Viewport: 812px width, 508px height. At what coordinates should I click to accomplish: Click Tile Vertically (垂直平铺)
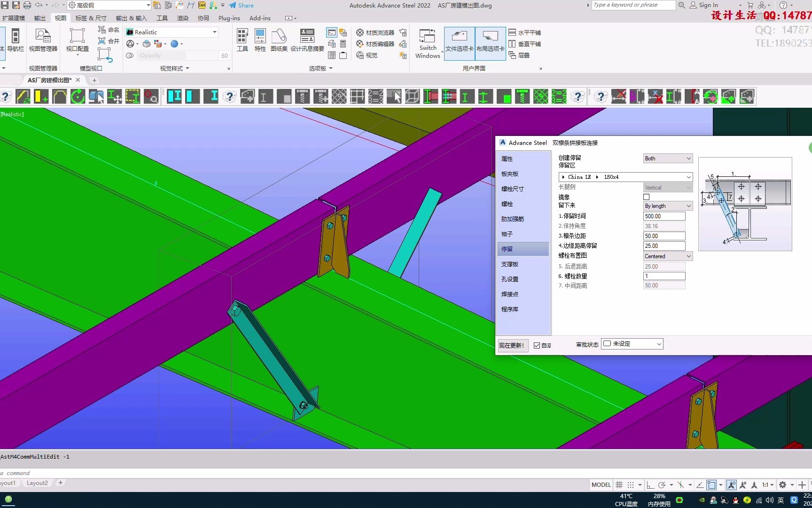525,44
